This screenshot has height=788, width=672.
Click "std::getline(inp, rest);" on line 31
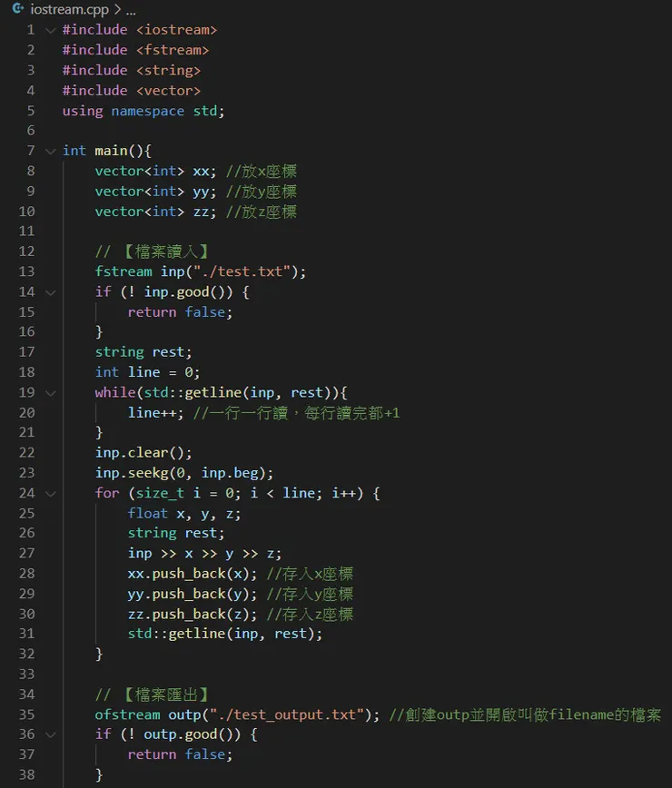pyautogui.click(x=224, y=634)
